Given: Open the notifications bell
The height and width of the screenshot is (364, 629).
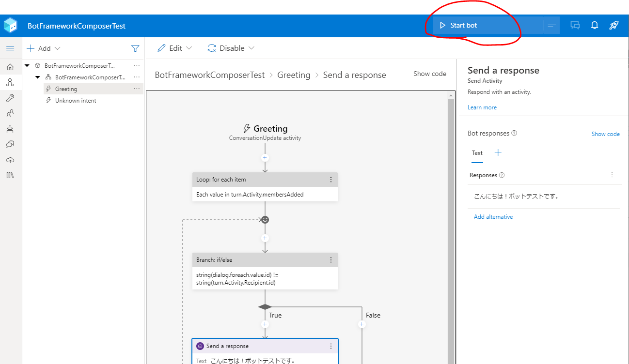Looking at the screenshot, I should pyautogui.click(x=595, y=25).
